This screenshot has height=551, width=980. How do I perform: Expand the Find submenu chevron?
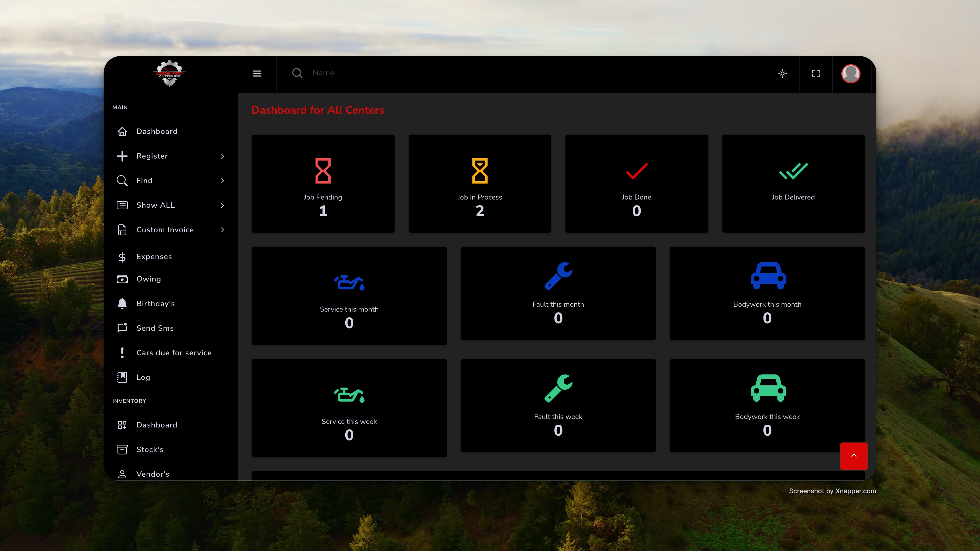click(222, 181)
